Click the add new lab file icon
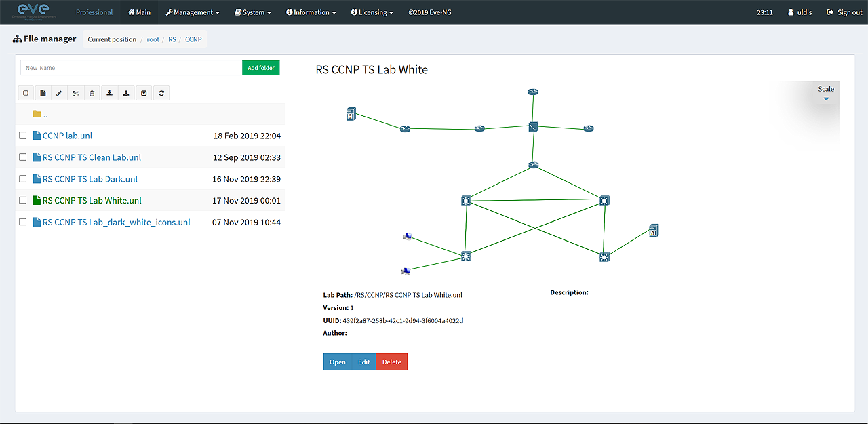Image resolution: width=868 pixels, height=424 pixels. [x=43, y=93]
